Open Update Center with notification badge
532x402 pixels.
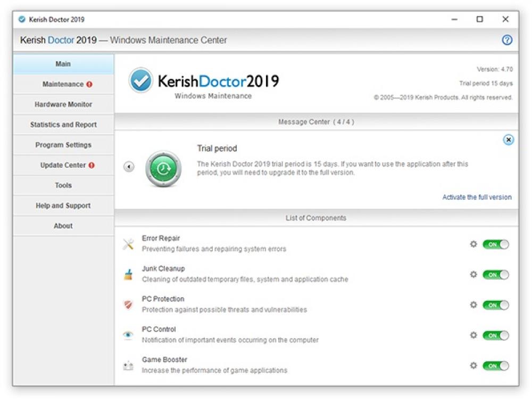(63, 165)
